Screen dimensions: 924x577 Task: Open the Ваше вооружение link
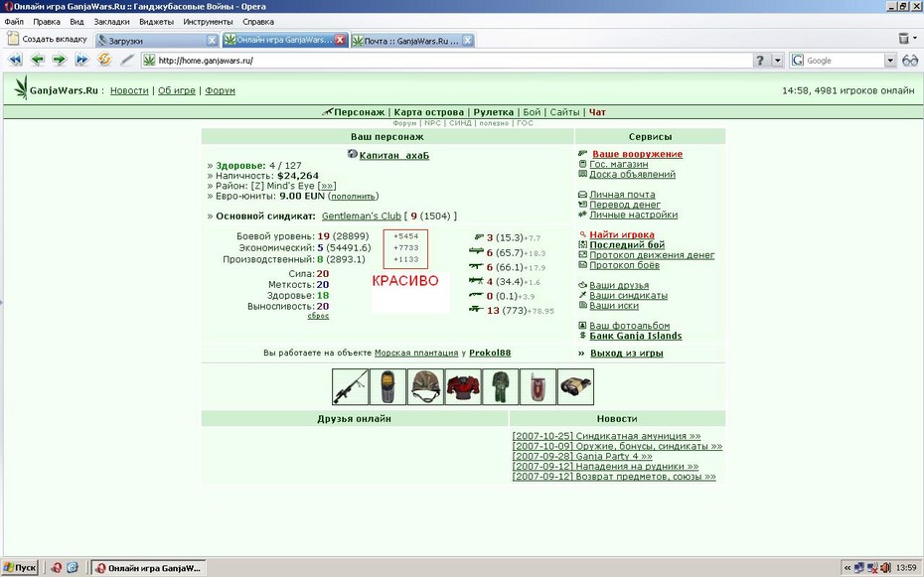click(637, 154)
